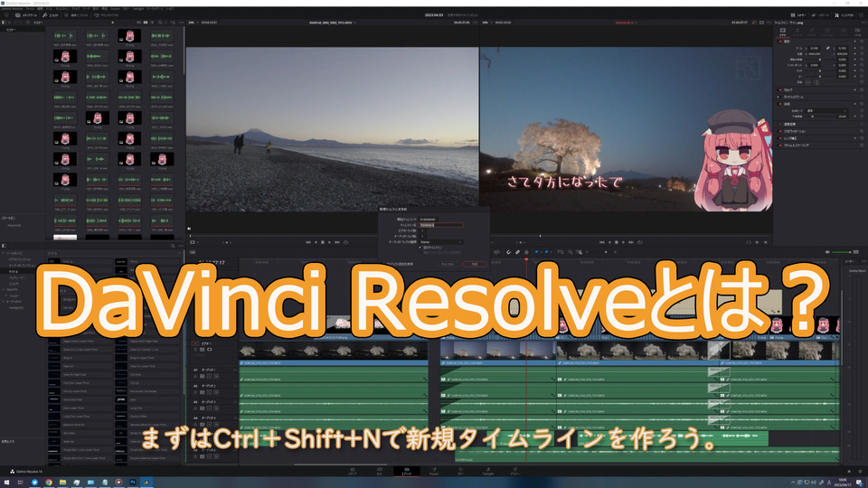The width and height of the screenshot is (868, 488).
Task: Open source clip name dropdown
Action: point(333,22)
